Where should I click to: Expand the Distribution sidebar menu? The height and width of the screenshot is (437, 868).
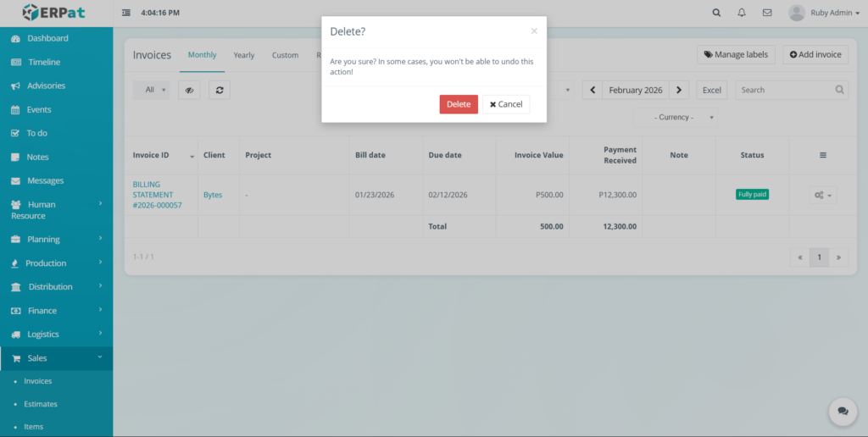(x=57, y=287)
